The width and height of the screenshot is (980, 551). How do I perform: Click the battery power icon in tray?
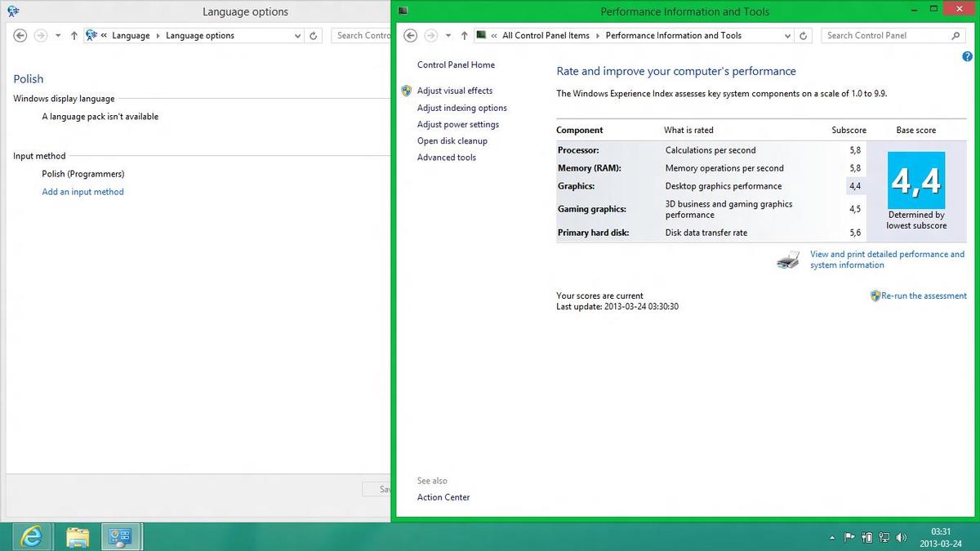866,537
